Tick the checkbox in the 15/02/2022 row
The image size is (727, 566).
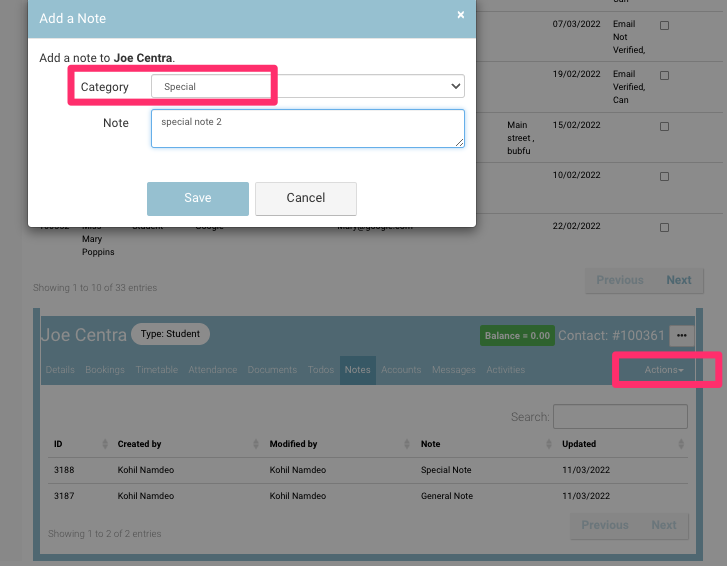665,126
